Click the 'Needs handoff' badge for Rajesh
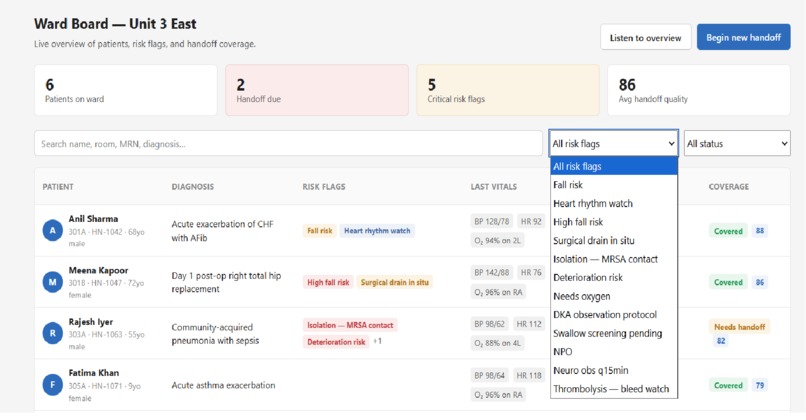 [x=739, y=326]
